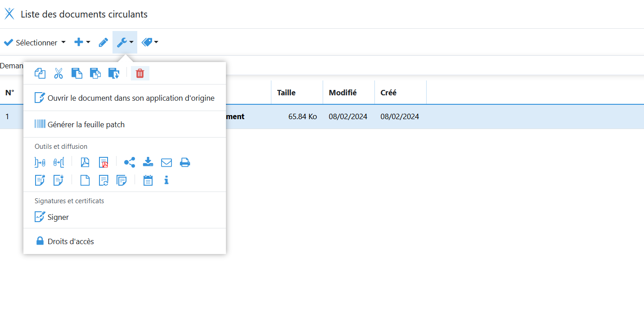Viewport: 644px width, 321px height.
Task: Click the information "i" icon
Action: [167, 180]
